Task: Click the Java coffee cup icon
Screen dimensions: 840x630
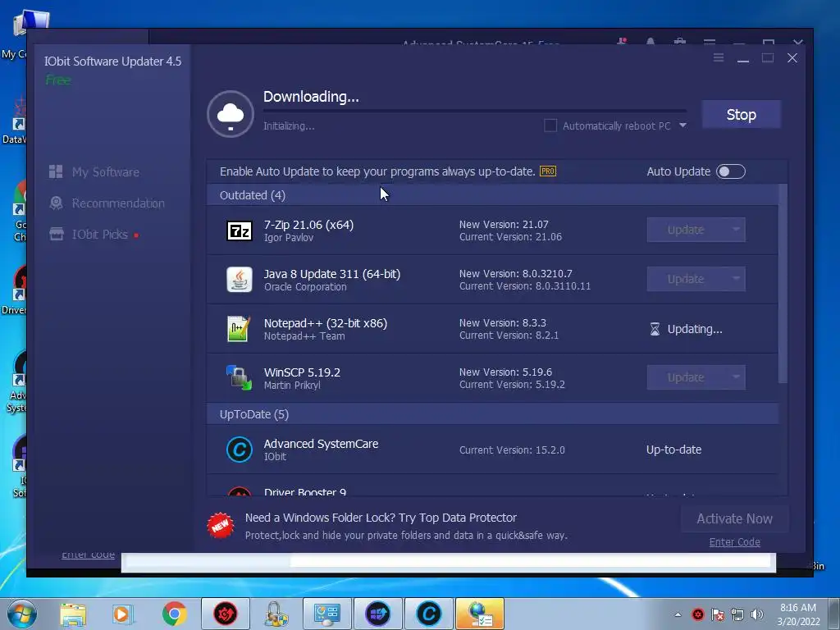Action: pyautogui.click(x=239, y=280)
